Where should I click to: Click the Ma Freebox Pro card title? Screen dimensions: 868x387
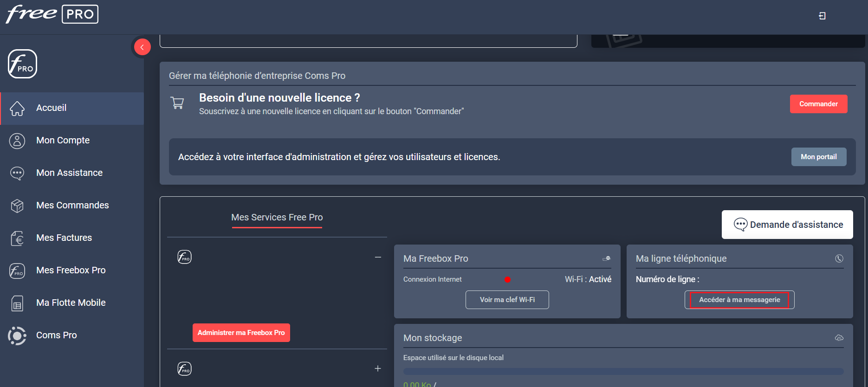436,258
